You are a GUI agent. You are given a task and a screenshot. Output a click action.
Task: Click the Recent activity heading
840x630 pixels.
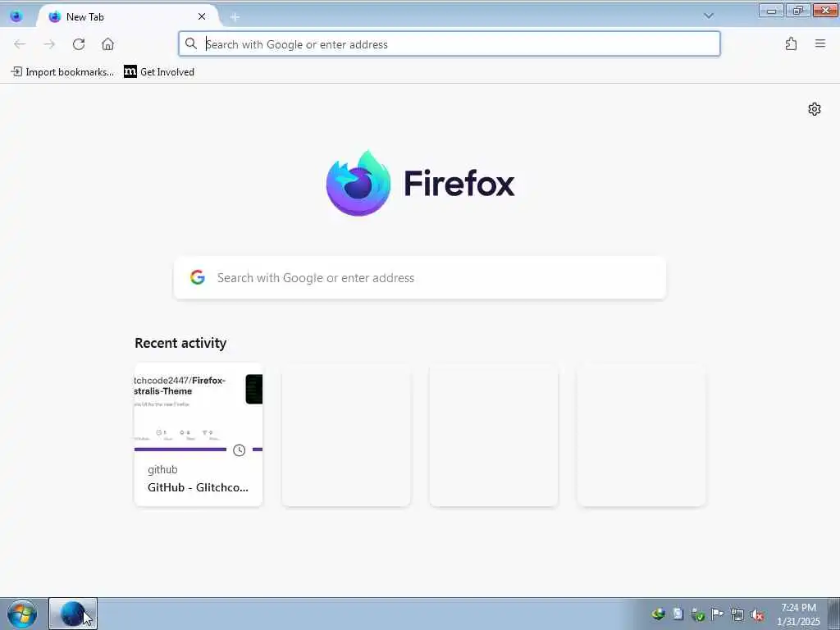pos(180,343)
